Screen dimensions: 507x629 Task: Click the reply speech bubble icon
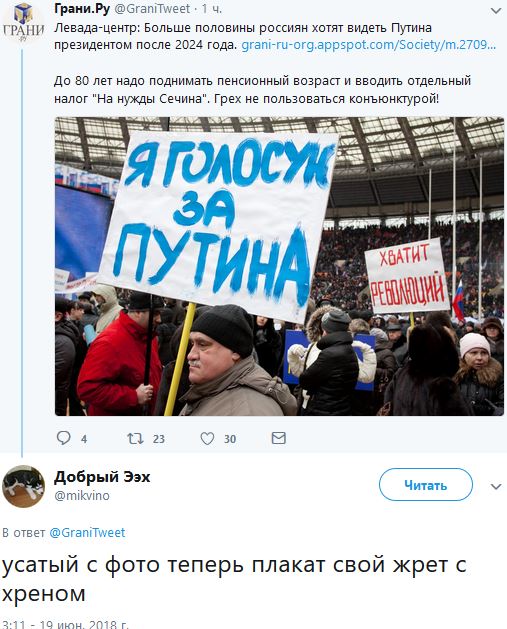[x=63, y=438]
